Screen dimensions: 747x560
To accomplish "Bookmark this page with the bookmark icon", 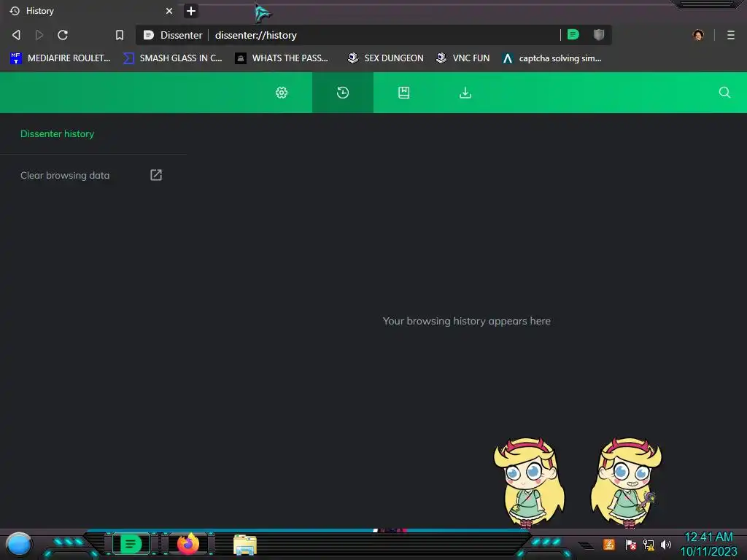I will tap(120, 35).
